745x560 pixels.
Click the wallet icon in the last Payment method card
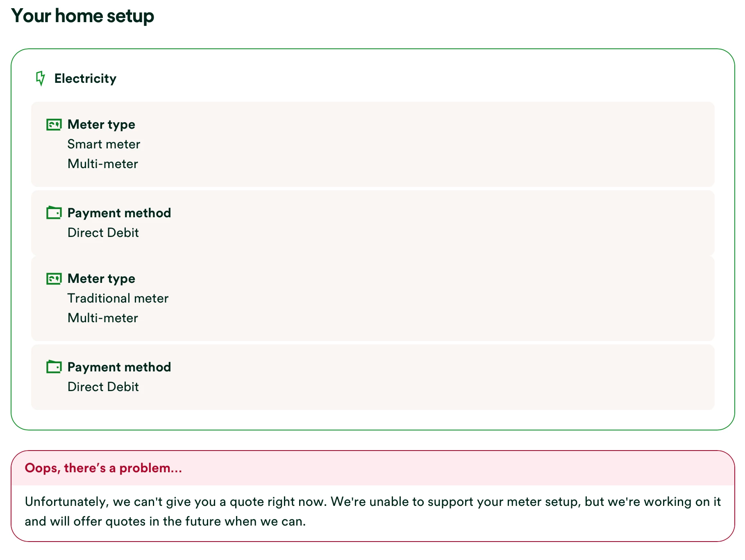54,367
